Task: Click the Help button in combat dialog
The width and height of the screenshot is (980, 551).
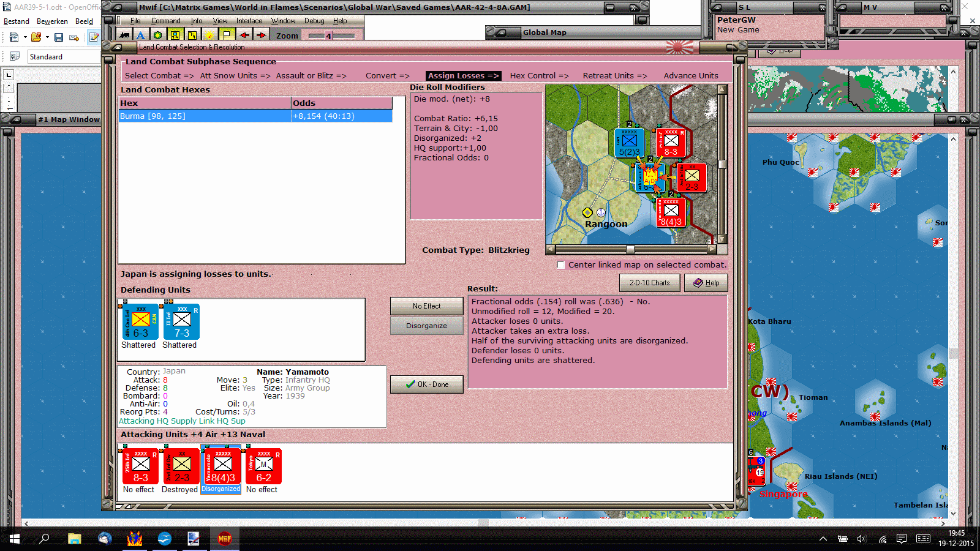Action: [706, 283]
